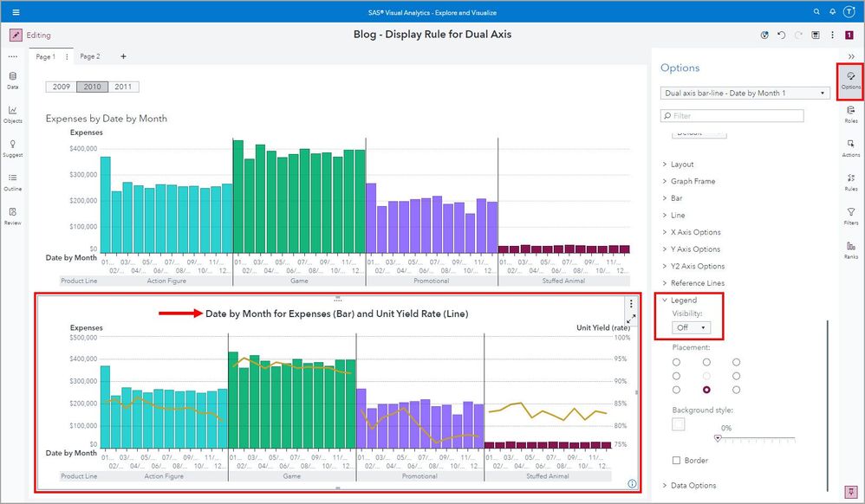Screen dimensions: 865x504
Task: Open the legend background style color swatch
Action: point(679,424)
